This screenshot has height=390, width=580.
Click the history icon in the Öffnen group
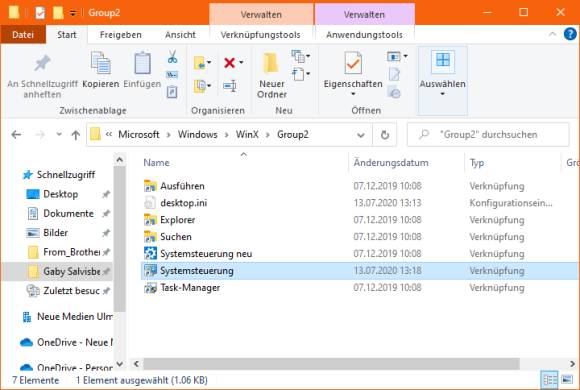[x=394, y=92]
